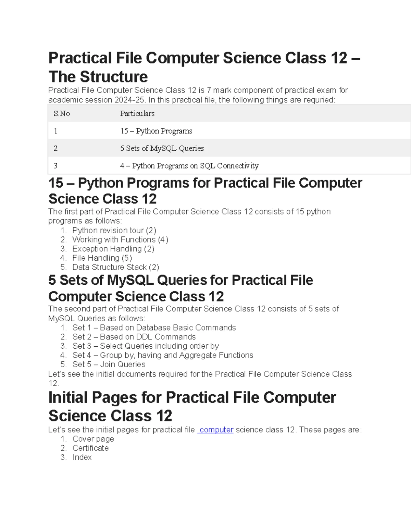Click list item "Python revision tour (2)"

tap(114, 230)
